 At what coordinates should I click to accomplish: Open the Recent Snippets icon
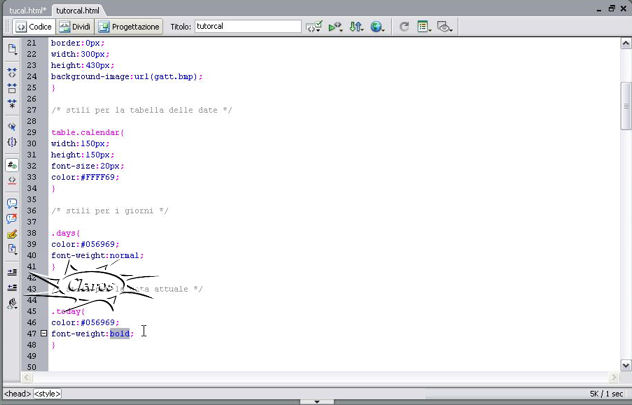pyautogui.click(x=12, y=249)
